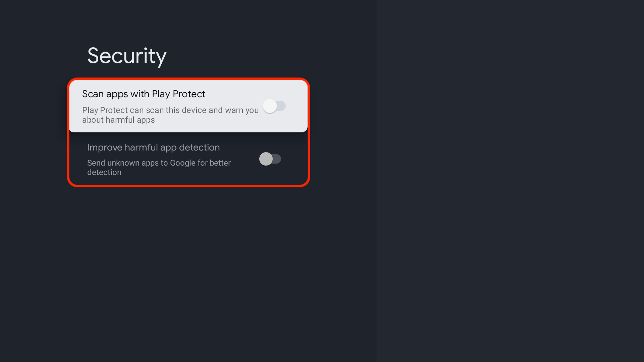
Task: Click the Security section heading
Action: tap(127, 55)
